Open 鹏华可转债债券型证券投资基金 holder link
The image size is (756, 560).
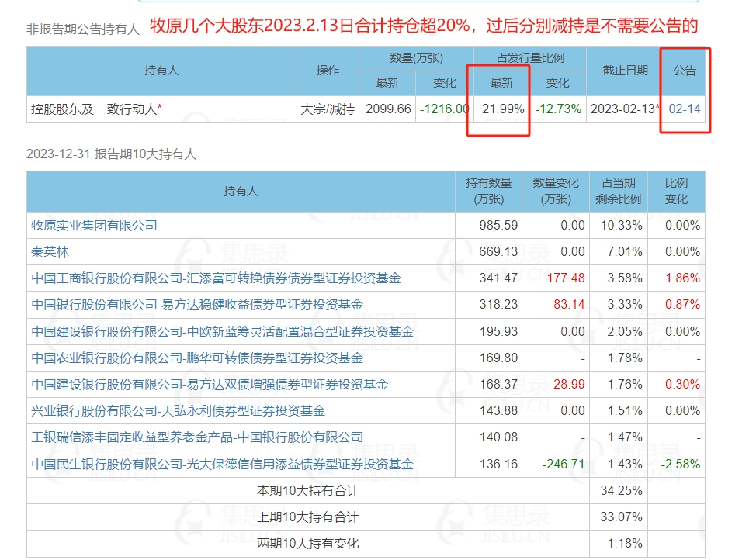tap(197, 358)
